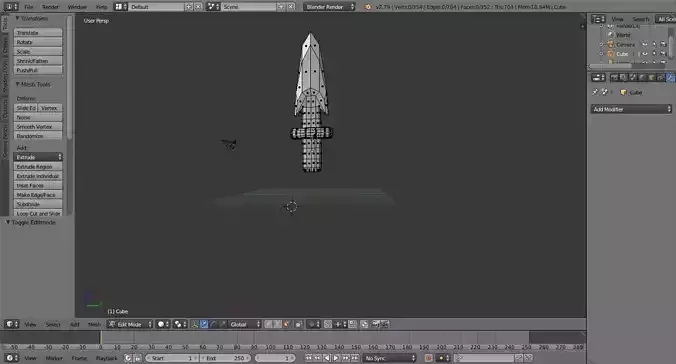Add a new screen layout with plus

189,7
